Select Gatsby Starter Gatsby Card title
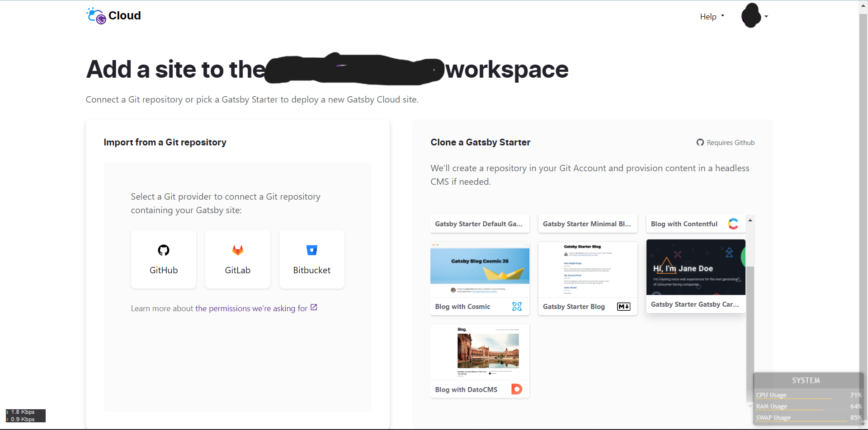Image resolution: width=868 pixels, height=430 pixels. click(x=695, y=304)
